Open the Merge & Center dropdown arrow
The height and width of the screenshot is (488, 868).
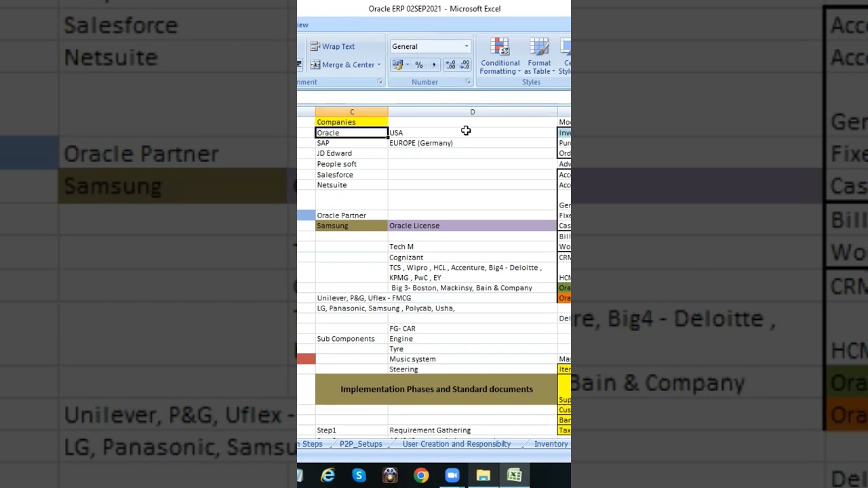point(379,65)
